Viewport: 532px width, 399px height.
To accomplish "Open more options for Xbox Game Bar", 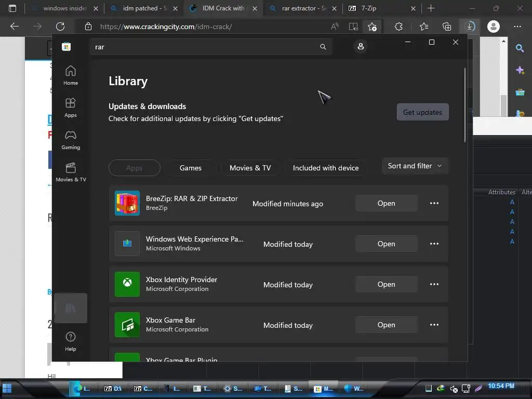I will [434, 325].
